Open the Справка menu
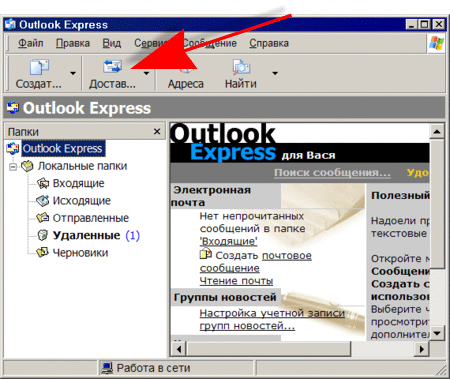This screenshot has height=379, width=450. (269, 43)
